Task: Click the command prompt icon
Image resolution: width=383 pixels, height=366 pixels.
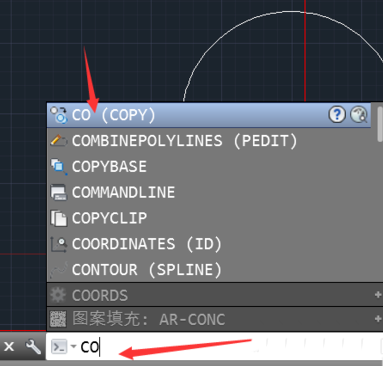Action: click(x=59, y=347)
